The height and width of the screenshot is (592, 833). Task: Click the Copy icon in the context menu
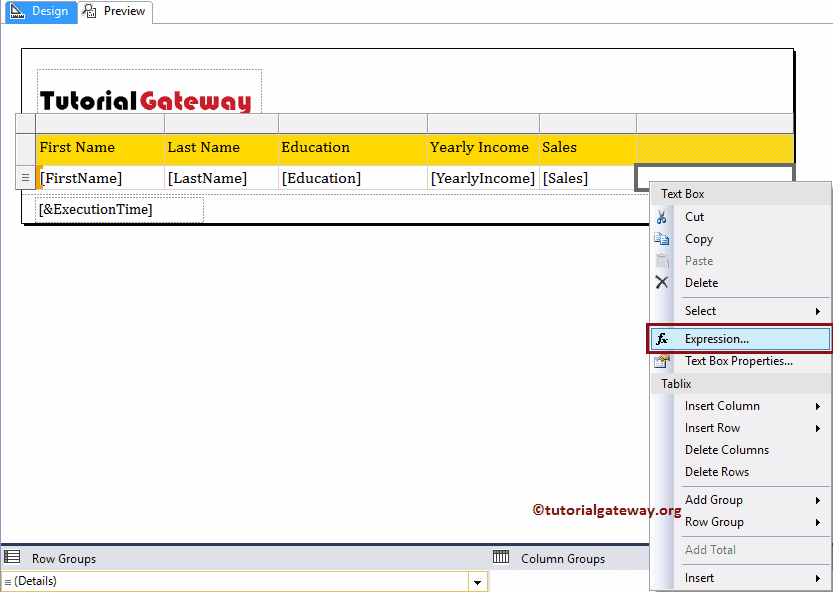tap(663, 238)
